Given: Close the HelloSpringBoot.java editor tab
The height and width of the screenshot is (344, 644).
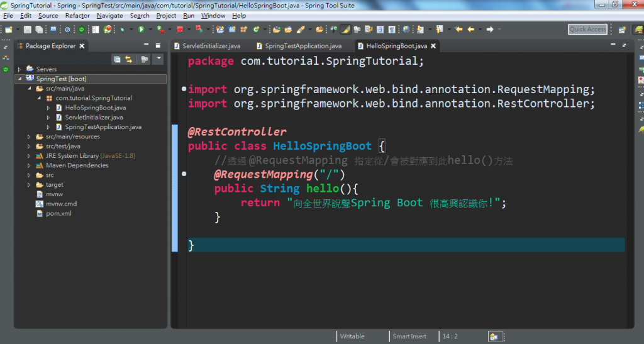Looking at the screenshot, I should pos(433,46).
